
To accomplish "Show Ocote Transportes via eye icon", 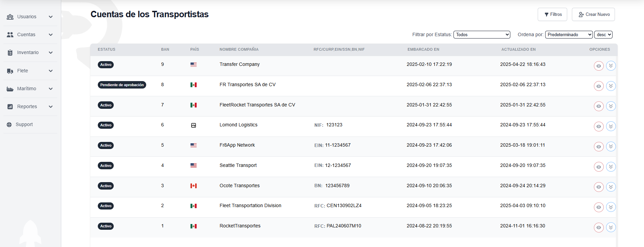I will coord(599,187).
